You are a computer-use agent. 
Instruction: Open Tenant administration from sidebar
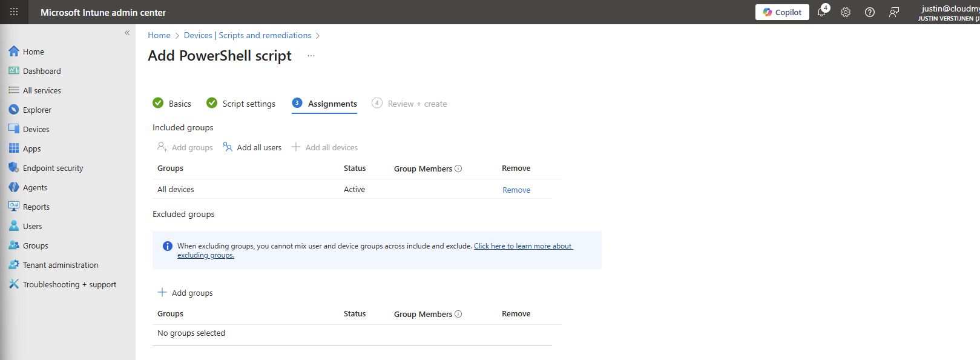tap(60, 265)
